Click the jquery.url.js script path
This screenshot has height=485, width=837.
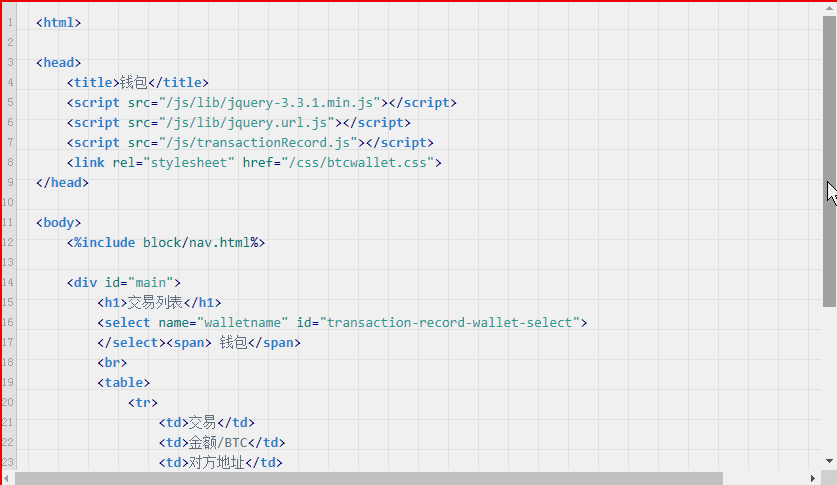click(247, 123)
